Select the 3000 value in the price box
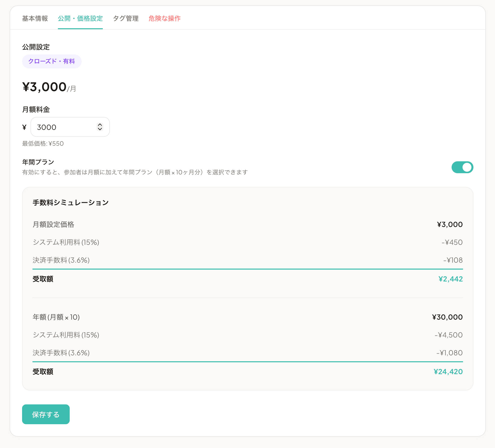The width and height of the screenshot is (495, 448). coord(46,127)
